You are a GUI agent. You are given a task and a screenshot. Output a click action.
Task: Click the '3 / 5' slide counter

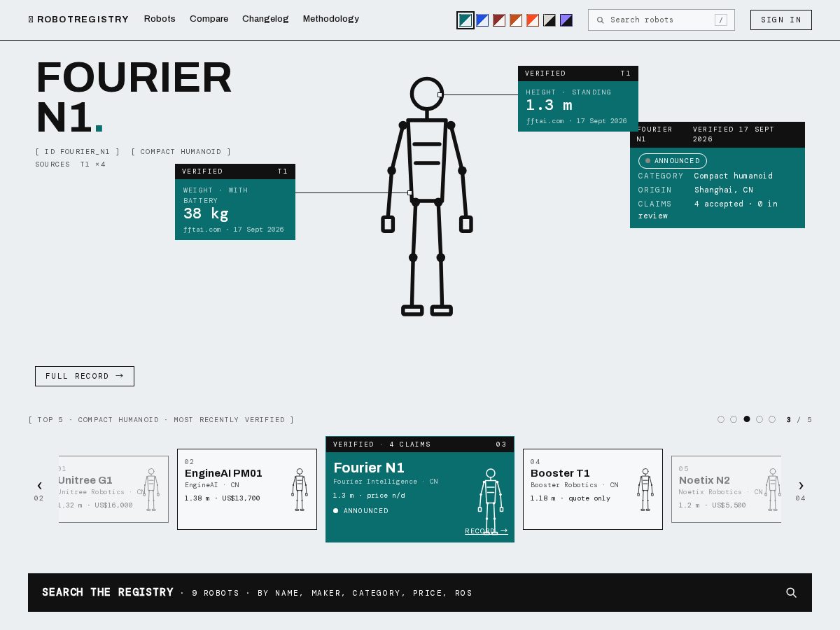click(x=799, y=420)
